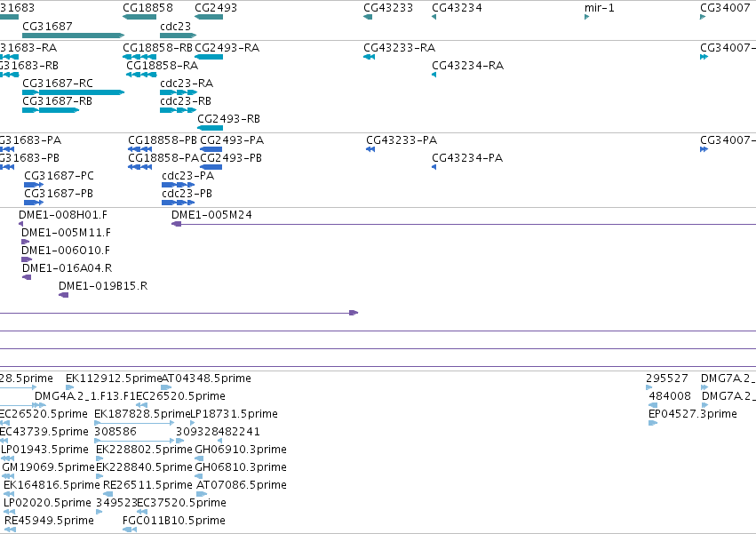Screen dimensions: 756x534
Task: Open EST EC37520.5prime
Action: point(181,504)
